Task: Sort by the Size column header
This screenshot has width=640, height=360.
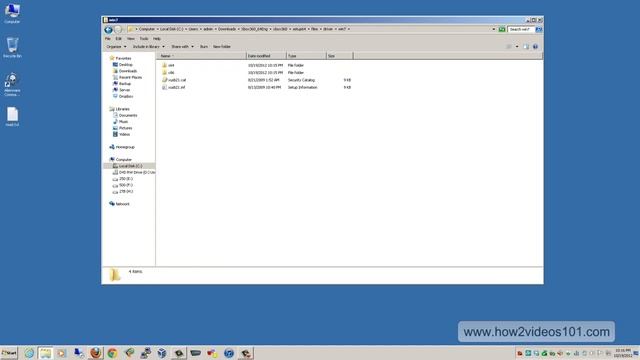Action: point(340,56)
